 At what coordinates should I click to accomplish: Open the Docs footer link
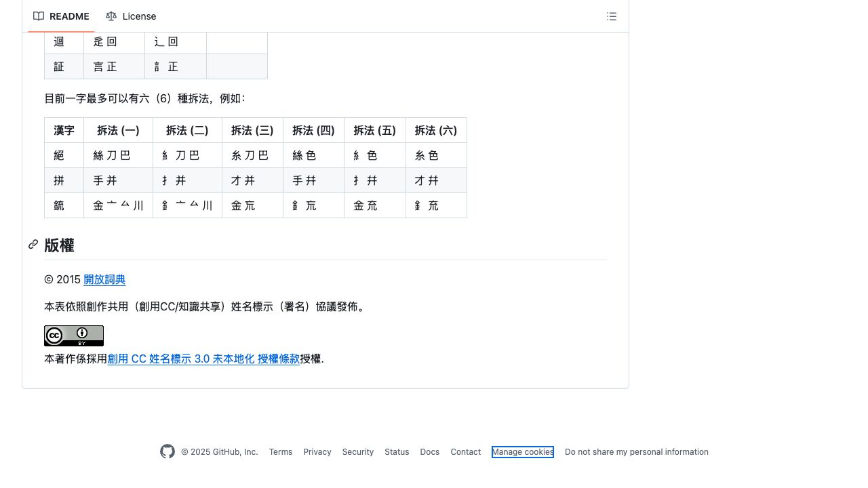[430, 452]
